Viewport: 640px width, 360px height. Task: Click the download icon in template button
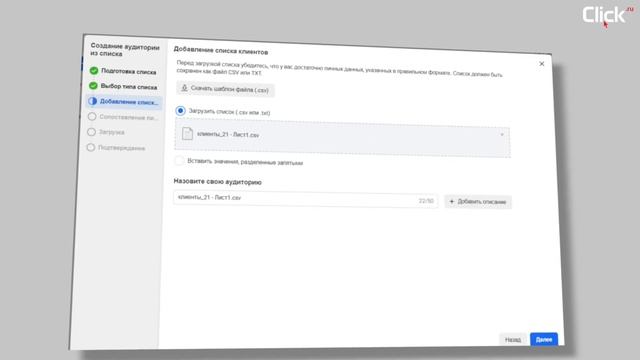point(184,88)
